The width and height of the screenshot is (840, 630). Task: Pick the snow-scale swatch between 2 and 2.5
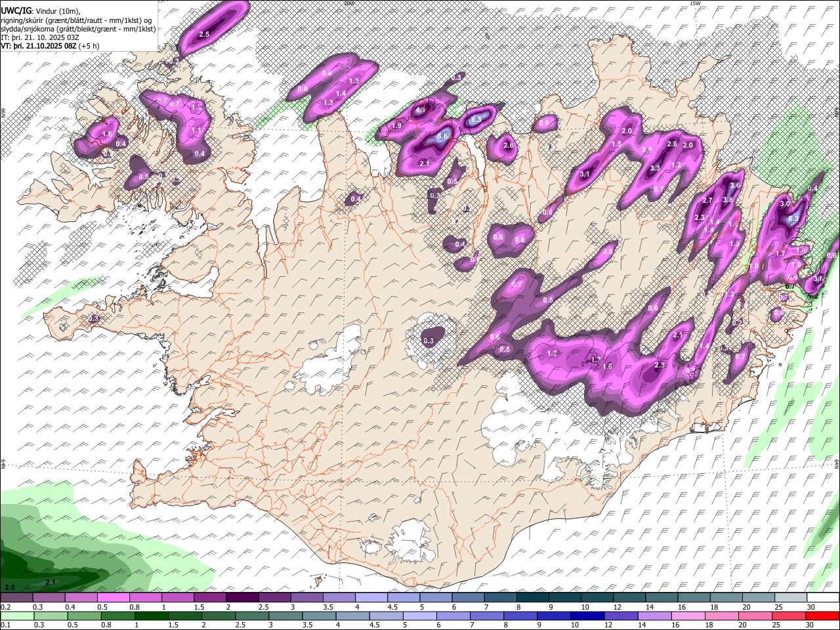point(241,598)
